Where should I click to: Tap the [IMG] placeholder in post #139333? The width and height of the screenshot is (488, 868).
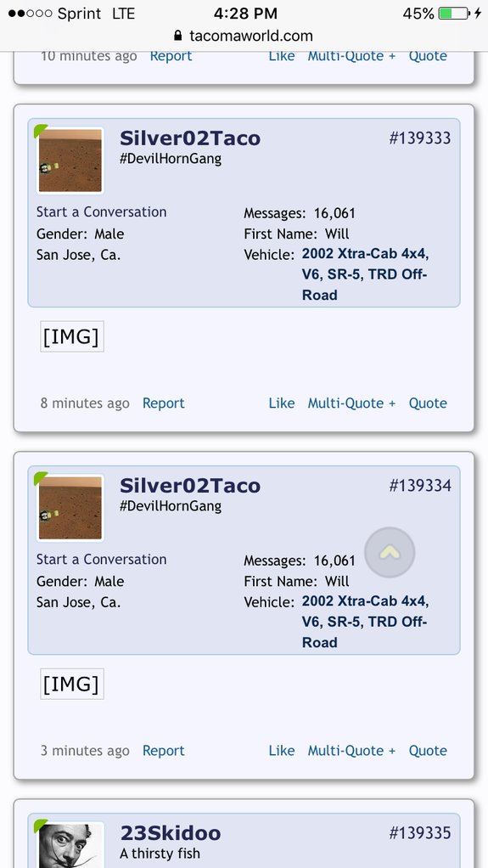coord(72,336)
